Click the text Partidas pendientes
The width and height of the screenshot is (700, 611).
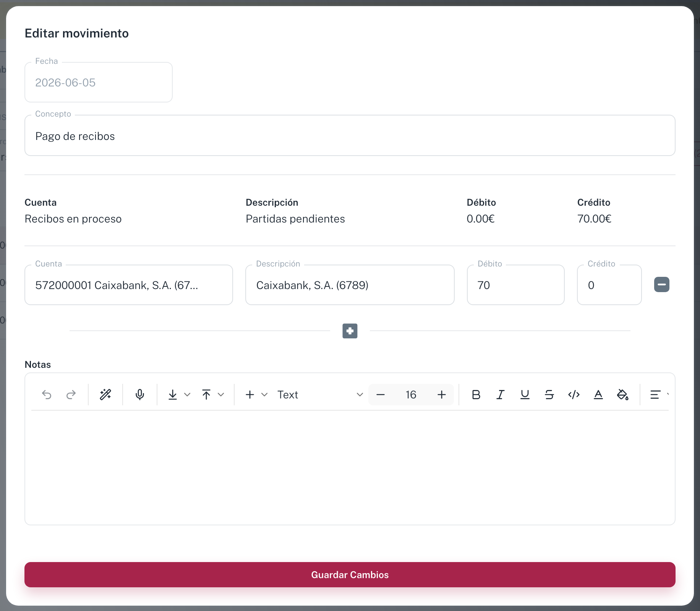[x=295, y=219]
